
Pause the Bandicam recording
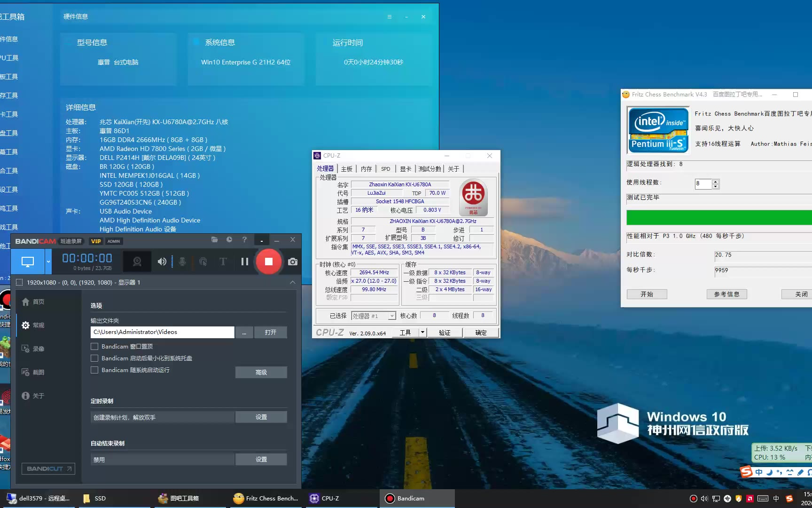[244, 262]
